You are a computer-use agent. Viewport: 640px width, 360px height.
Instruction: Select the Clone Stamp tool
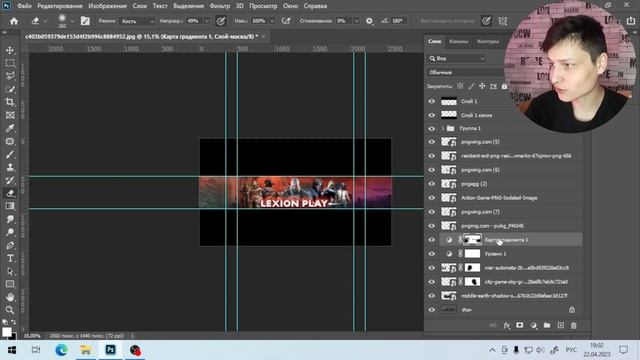(x=10, y=167)
